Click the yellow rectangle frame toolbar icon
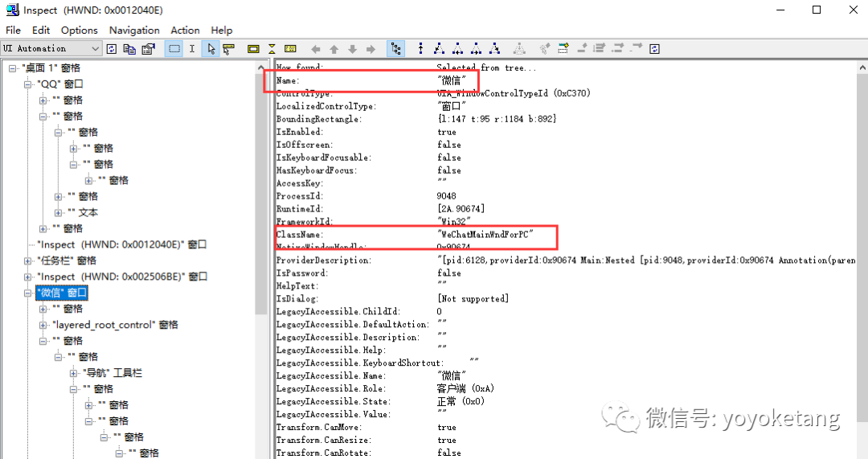 pyautogui.click(x=253, y=49)
